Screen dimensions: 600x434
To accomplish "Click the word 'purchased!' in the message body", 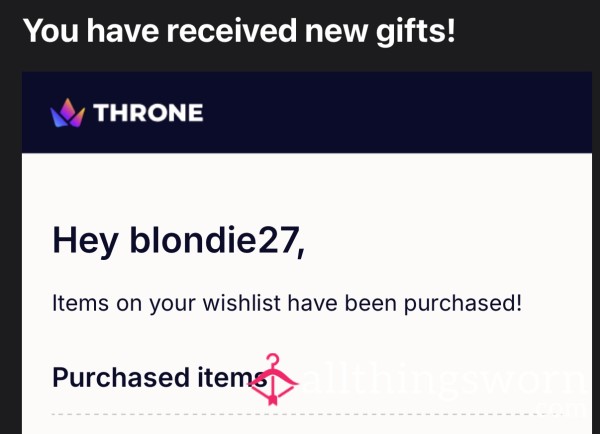I will (463, 304).
